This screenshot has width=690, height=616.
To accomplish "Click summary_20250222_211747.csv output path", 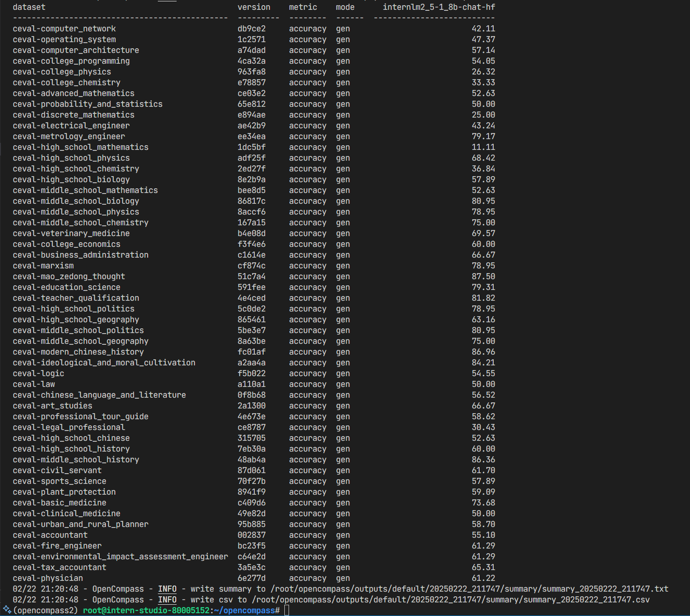I will tap(451, 600).
